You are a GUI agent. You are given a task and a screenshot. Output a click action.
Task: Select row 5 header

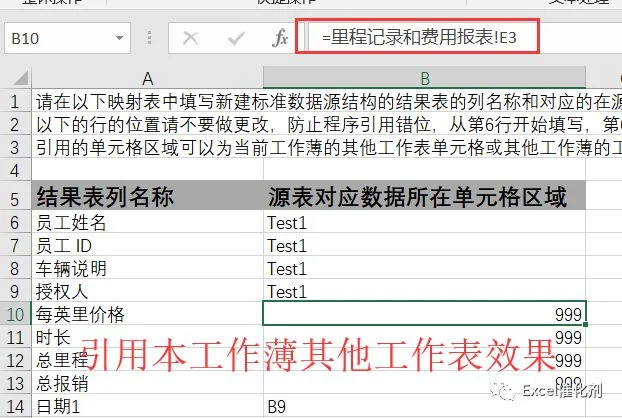point(15,197)
